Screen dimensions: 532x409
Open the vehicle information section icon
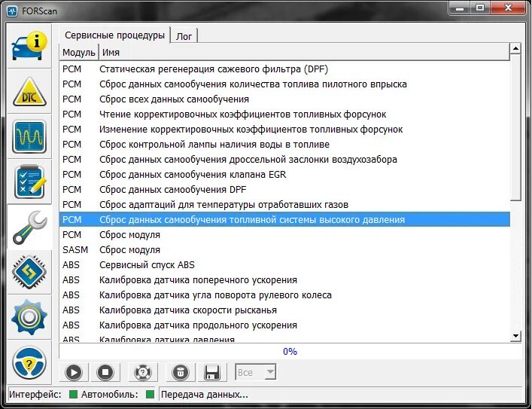point(29,46)
